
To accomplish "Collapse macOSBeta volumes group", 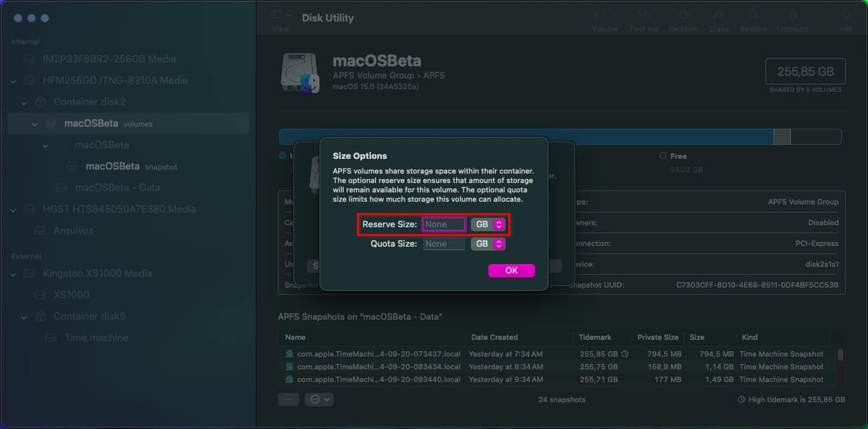I will [x=35, y=124].
